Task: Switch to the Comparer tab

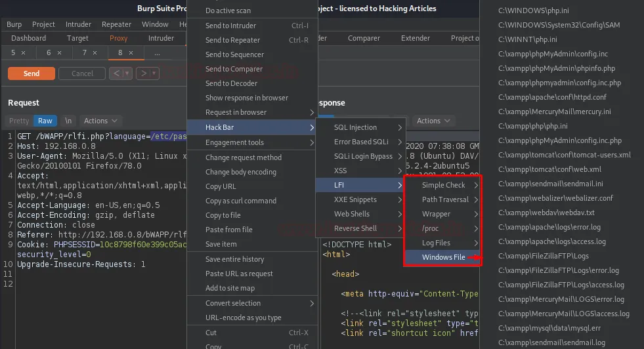Action: [364, 38]
